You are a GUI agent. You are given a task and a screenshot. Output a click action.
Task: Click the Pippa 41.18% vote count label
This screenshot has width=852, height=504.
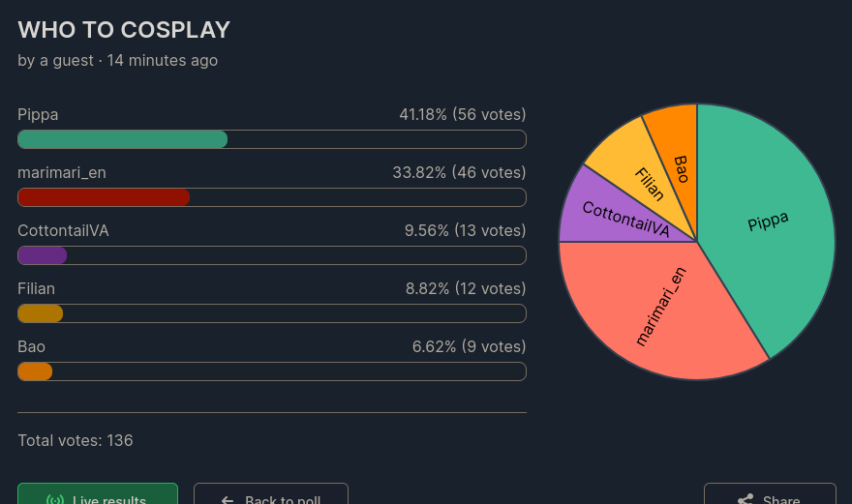463,114
